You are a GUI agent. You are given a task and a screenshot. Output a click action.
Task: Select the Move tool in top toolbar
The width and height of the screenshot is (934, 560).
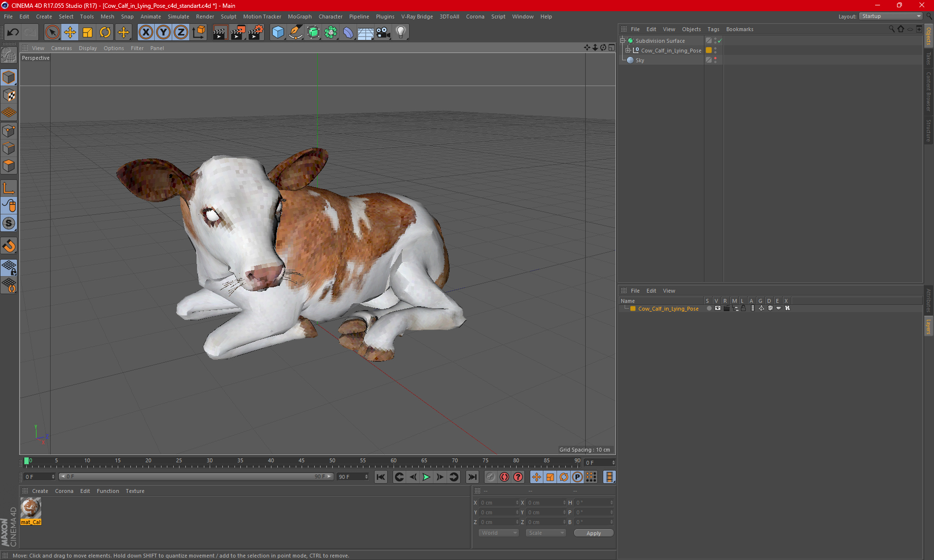[x=70, y=33]
